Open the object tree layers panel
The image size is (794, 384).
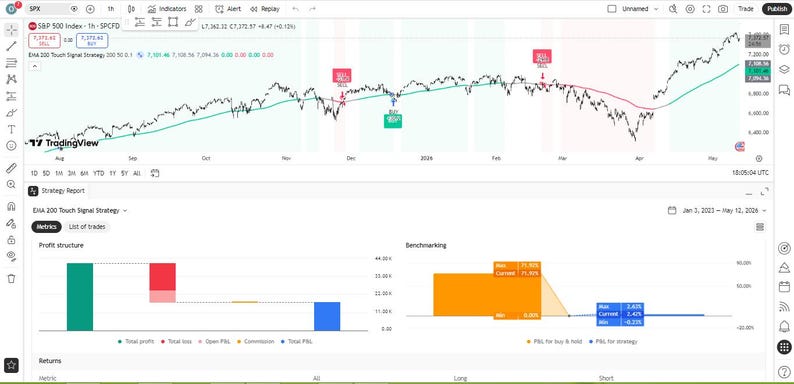(x=784, y=69)
